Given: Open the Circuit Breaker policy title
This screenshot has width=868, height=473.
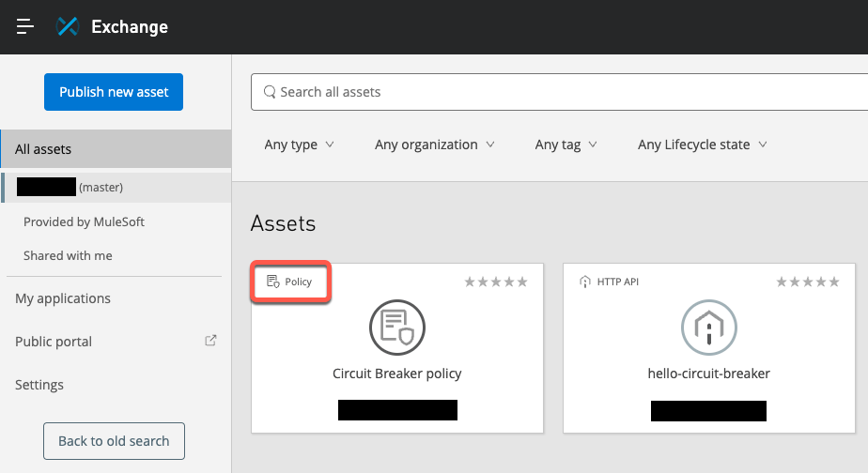Looking at the screenshot, I should (397, 374).
